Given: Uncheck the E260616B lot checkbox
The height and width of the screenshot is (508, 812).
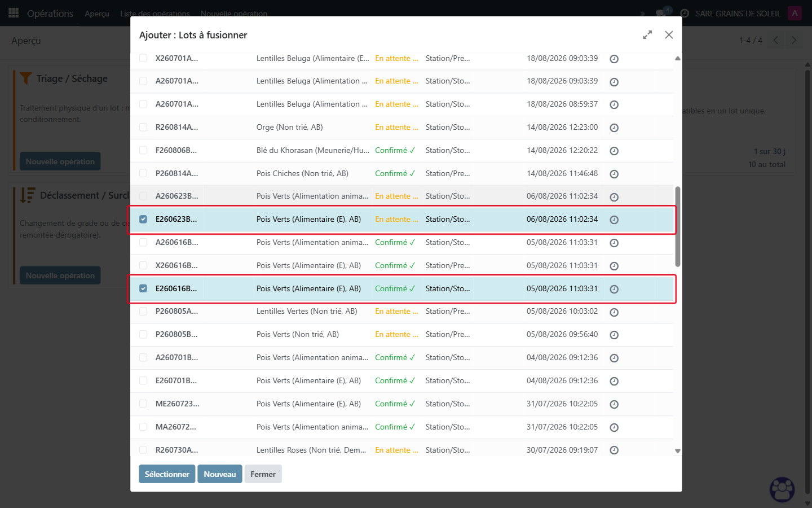Looking at the screenshot, I should click(x=143, y=288).
